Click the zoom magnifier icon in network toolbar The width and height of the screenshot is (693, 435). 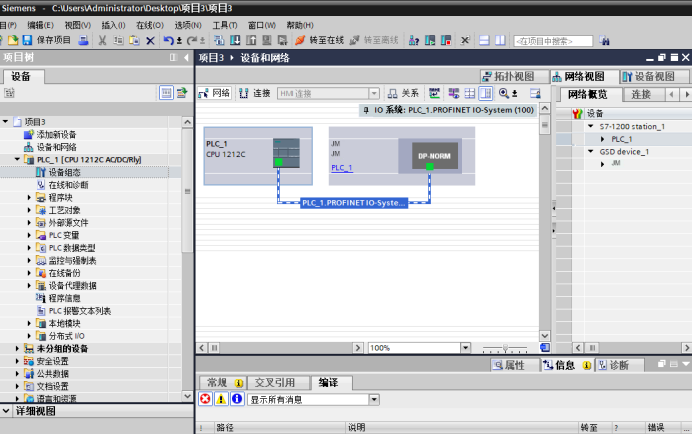pos(503,93)
